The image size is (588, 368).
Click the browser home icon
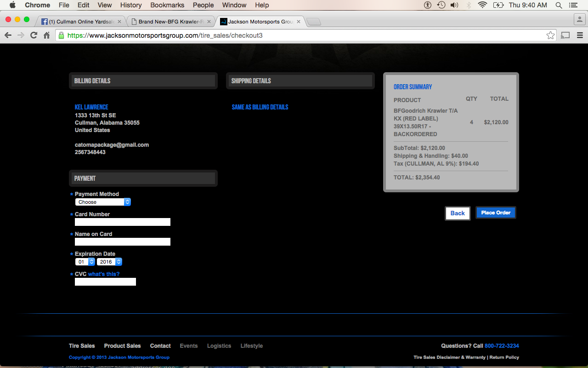[46, 35]
